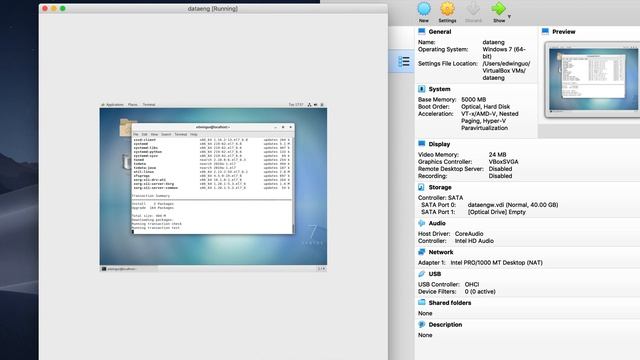Click the System section chip icon
Screen dimensions: 640x360
tap(422, 89)
